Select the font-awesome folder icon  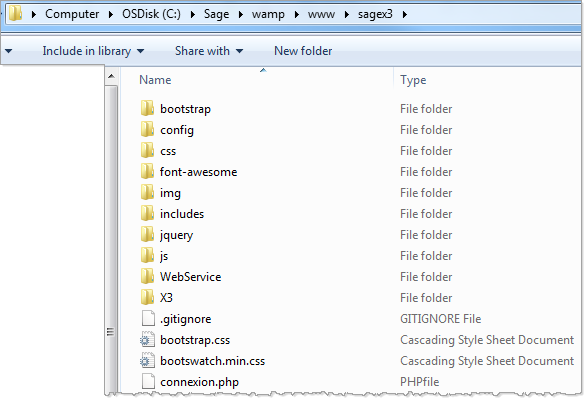(147, 171)
